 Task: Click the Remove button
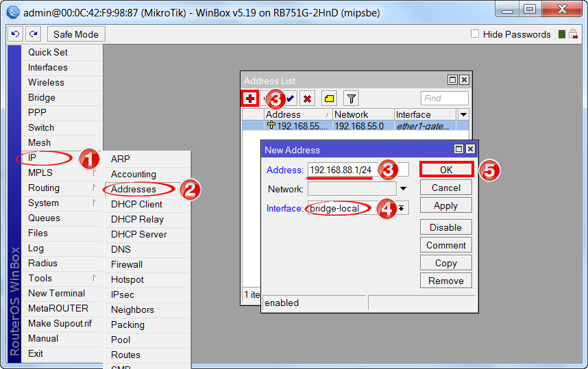tap(446, 281)
